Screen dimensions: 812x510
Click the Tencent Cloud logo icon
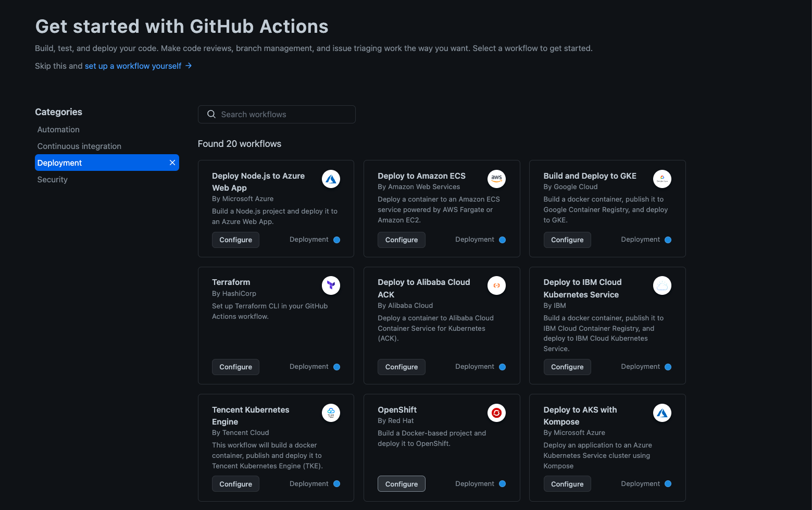[331, 413]
